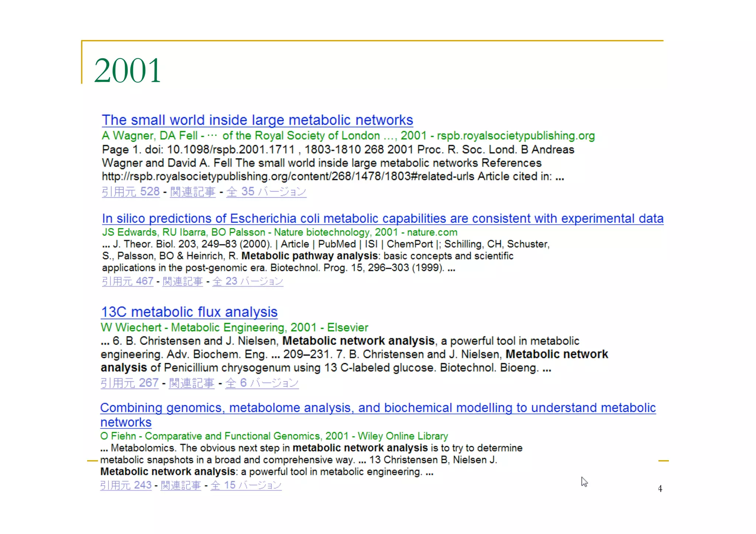Viewport: 756px width, 534px height.
Task: Open related articles for the Edwards, Ibarra, Palsson paper
Action: point(183,281)
